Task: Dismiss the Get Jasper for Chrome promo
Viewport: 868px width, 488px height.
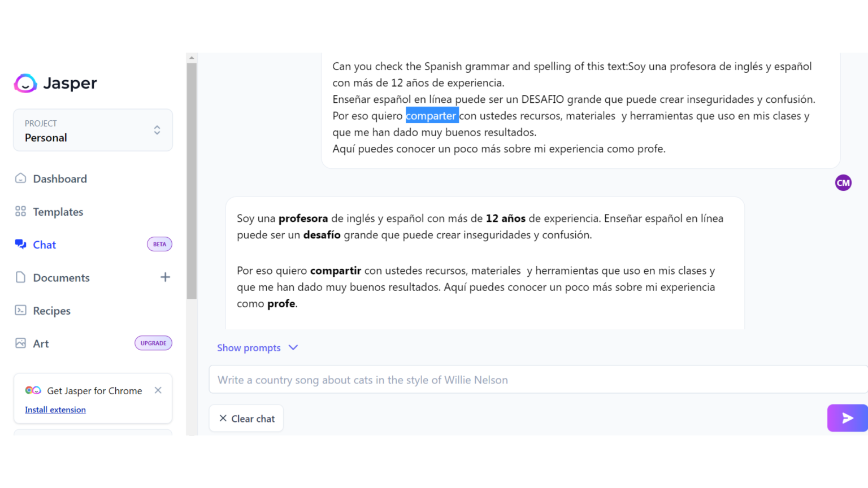Action: tap(158, 390)
